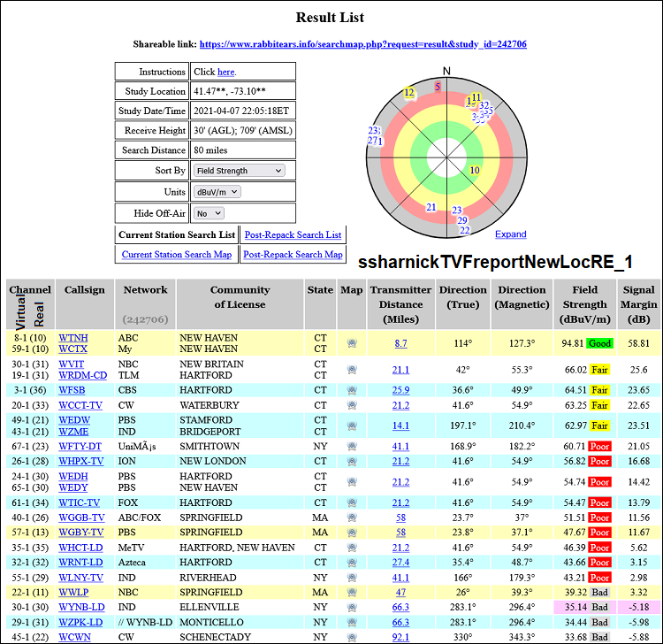
Task: Click map icon for WWLP Springfield row
Action: click(352, 592)
